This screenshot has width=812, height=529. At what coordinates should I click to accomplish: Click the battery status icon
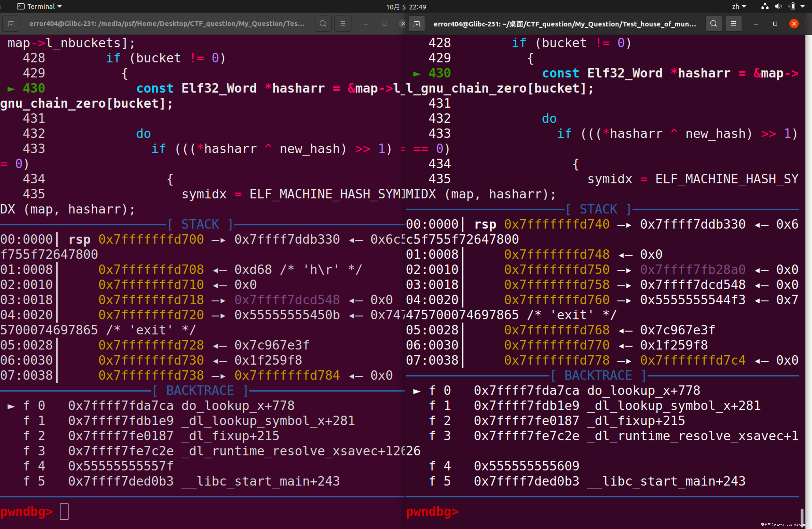pyautogui.click(x=792, y=6)
